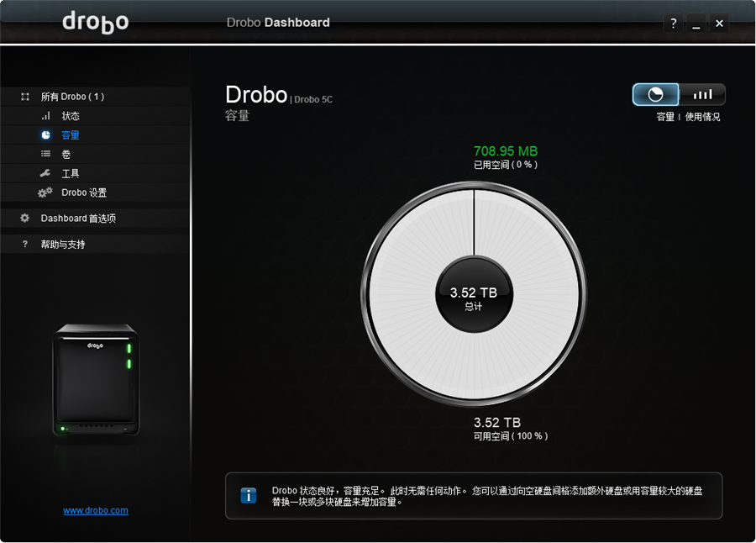Switch to bar chart usage view
Screen dimensions: 756x543
[x=702, y=95]
